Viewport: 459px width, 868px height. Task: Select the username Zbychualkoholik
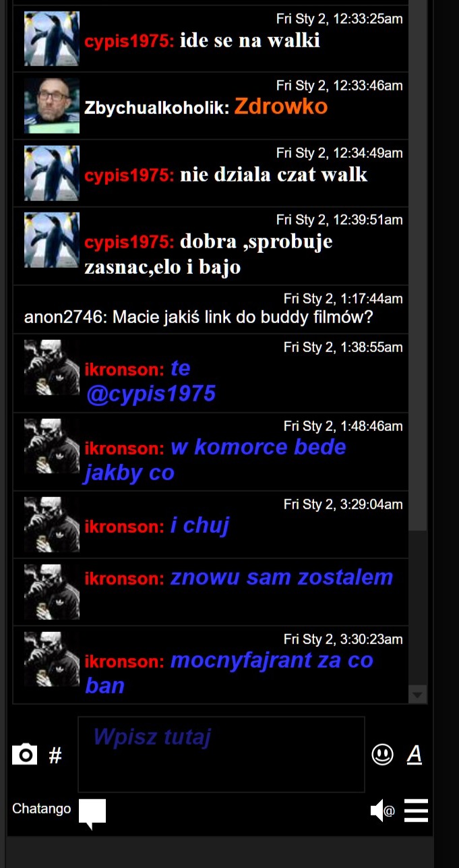tap(157, 108)
